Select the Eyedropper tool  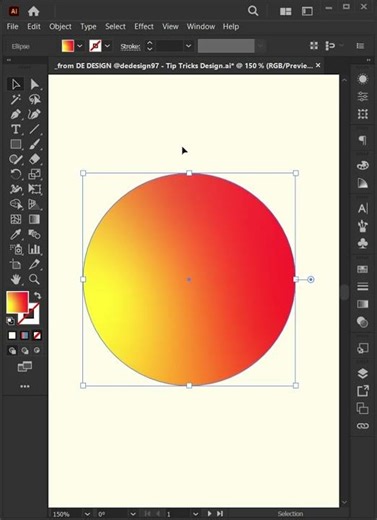click(15, 234)
